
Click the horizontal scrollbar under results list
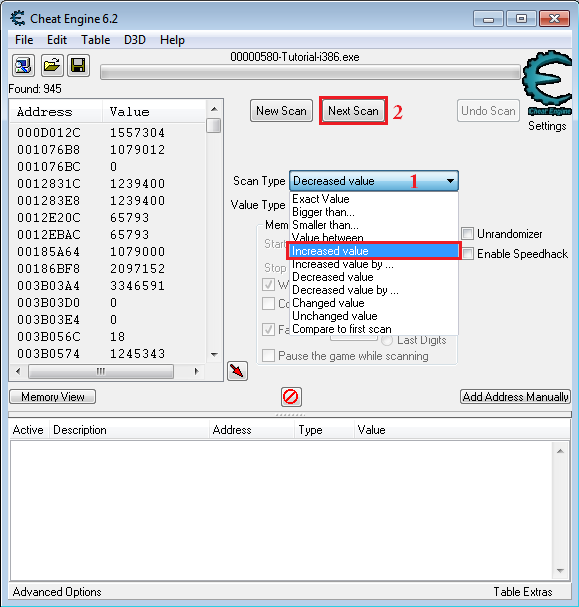(108, 371)
